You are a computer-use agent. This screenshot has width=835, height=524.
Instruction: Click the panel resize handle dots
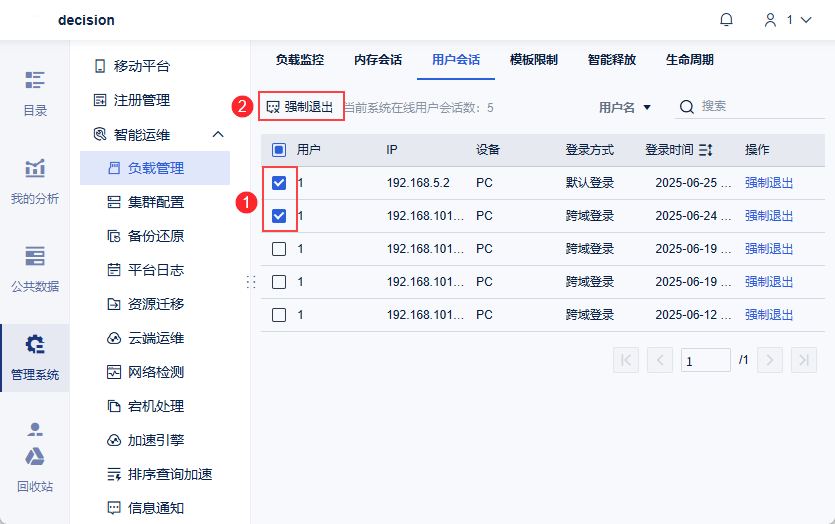[x=251, y=282]
